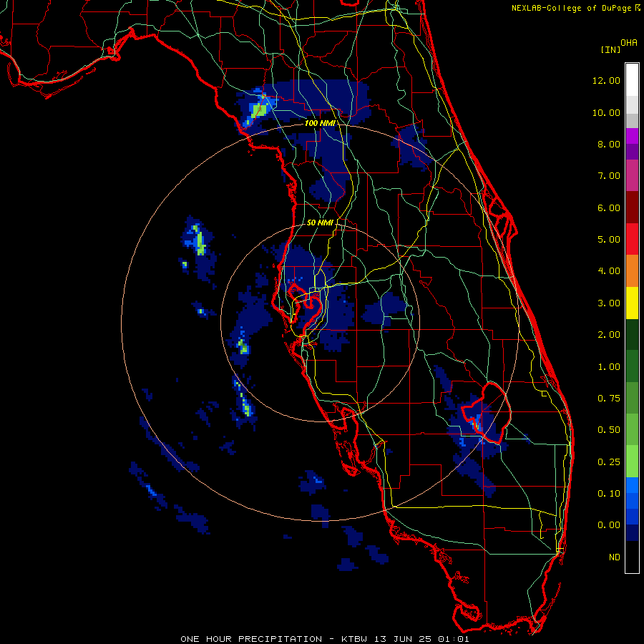
Task: Click the 'ONE HOUR PRECIPITATION' title text
Action: pos(251,639)
